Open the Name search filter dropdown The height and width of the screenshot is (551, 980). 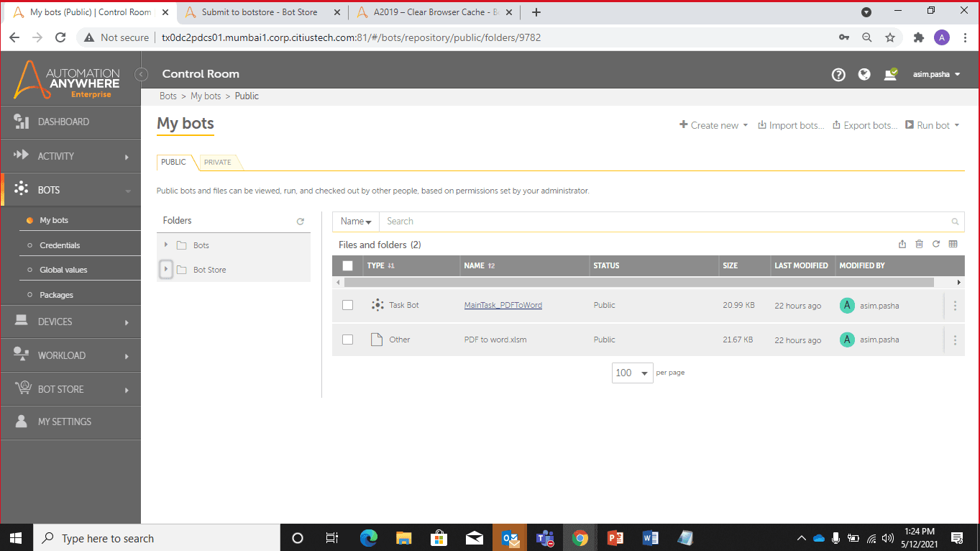356,222
